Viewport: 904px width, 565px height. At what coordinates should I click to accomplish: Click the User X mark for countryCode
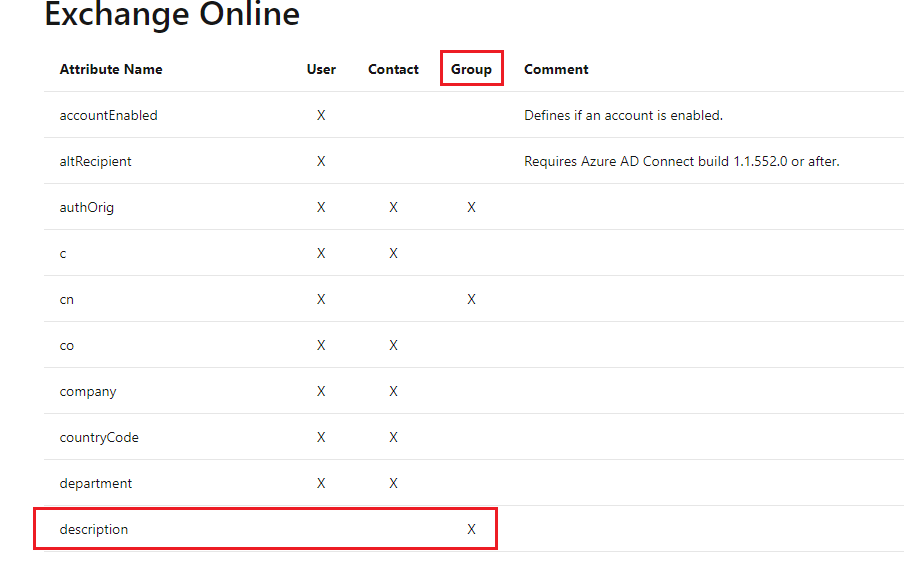tap(321, 438)
